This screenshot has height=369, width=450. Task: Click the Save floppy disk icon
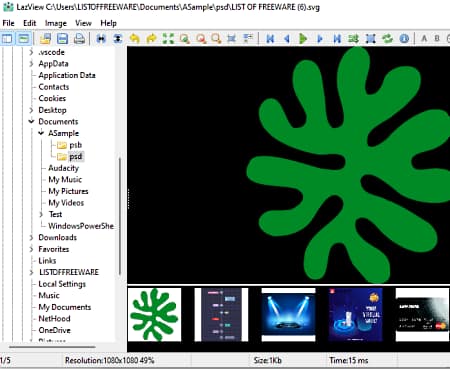click(62, 39)
